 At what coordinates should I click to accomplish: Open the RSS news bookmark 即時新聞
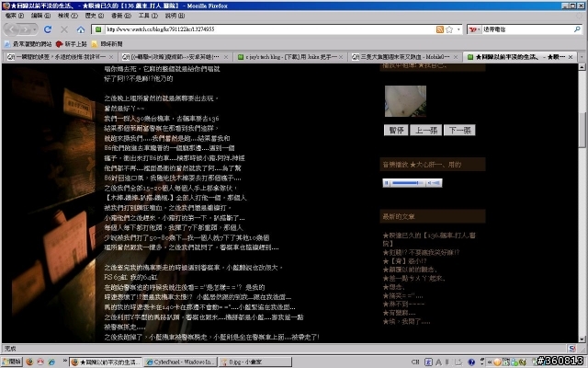107,44
